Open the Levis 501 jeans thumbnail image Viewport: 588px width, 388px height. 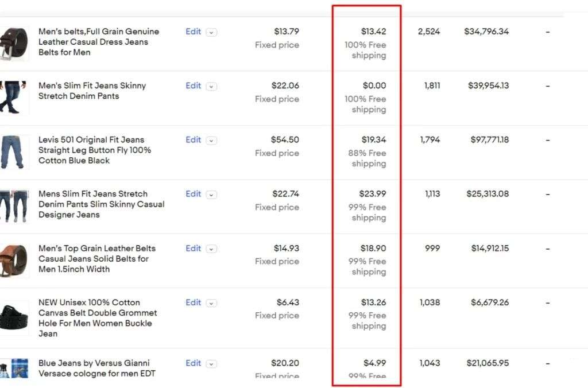[x=14, y=152]
